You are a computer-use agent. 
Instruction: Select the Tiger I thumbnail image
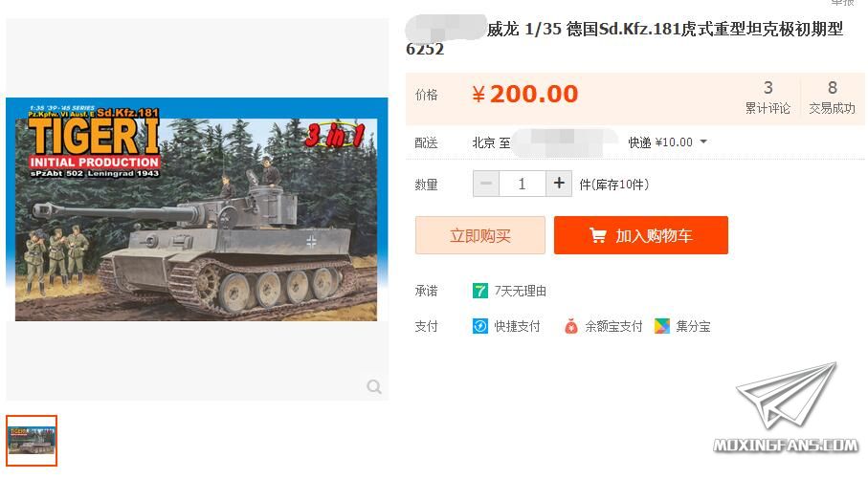32,441
